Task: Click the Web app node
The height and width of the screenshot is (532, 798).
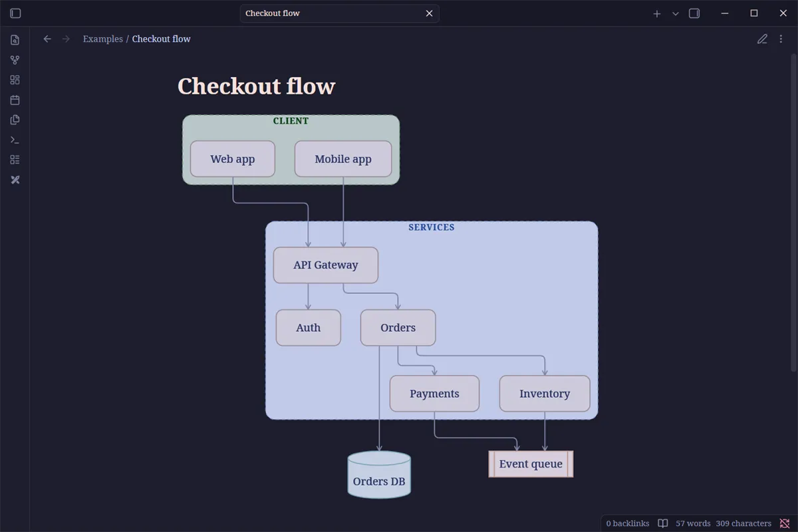Action: (x=233, y=159)
